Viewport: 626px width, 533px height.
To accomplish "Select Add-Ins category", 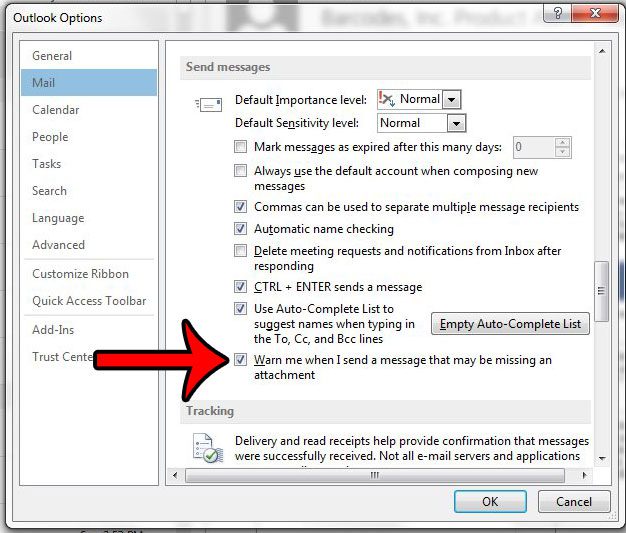I will point(89,330).
